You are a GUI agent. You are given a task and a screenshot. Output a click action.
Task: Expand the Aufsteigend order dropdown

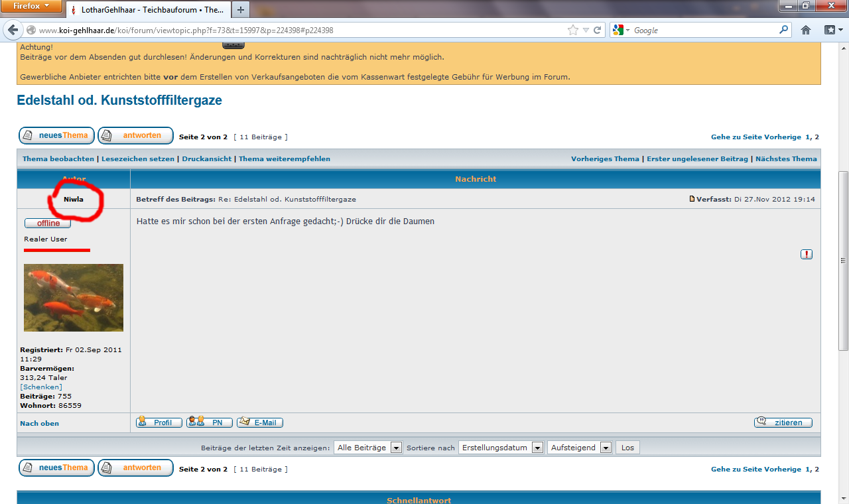[579, 448]
